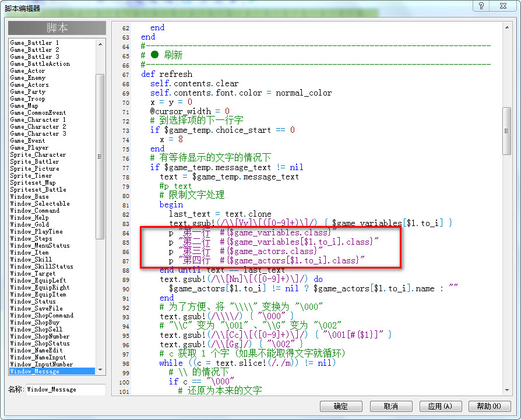
Task: Close the script editor window
Action: (503, 6)
